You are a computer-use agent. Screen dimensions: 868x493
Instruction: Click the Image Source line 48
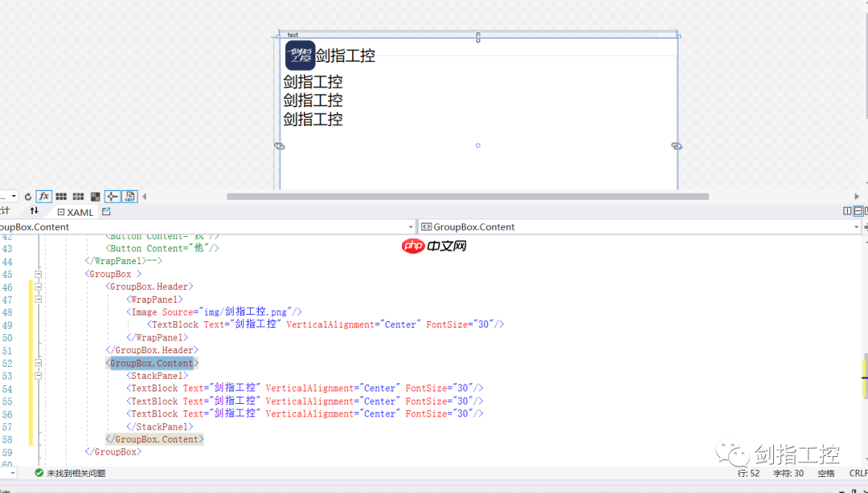tap(215, 312)
